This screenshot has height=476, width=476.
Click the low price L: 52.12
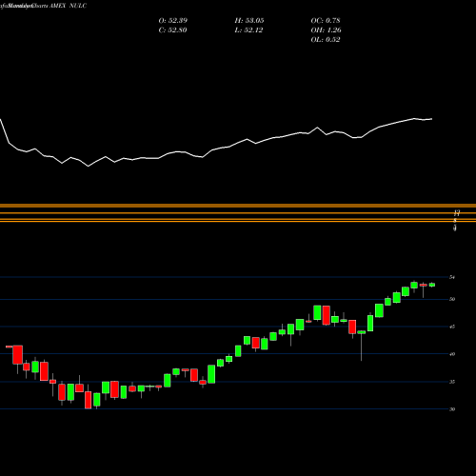coord(248,30)
